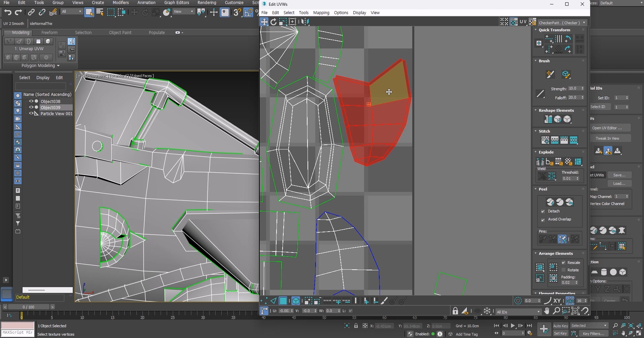The height and width of the screenshot is (338, 644).
Task: Hide Object038 using its eye icon
Action: 31,101
